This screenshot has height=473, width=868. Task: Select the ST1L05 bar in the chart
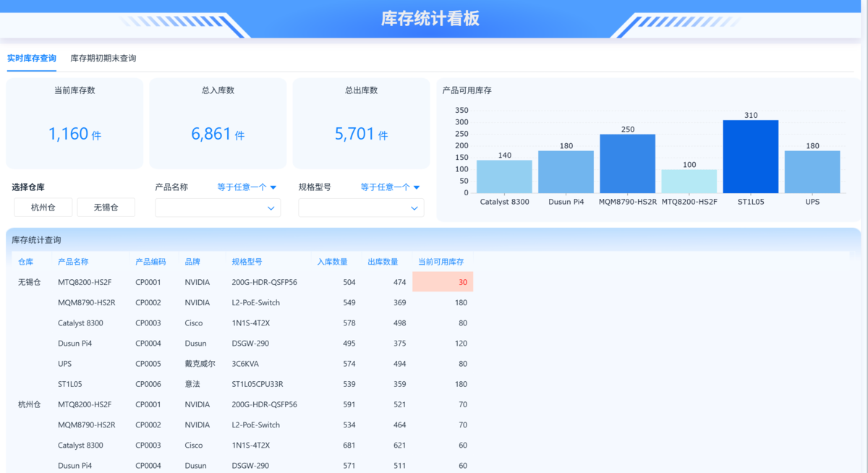[x=750, y=155]
